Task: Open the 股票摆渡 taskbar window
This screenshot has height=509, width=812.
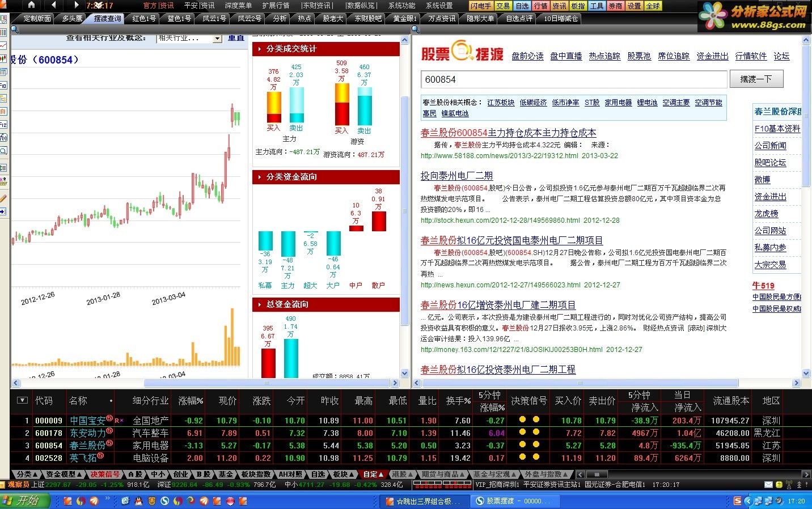Action: (x=515, y=501)
